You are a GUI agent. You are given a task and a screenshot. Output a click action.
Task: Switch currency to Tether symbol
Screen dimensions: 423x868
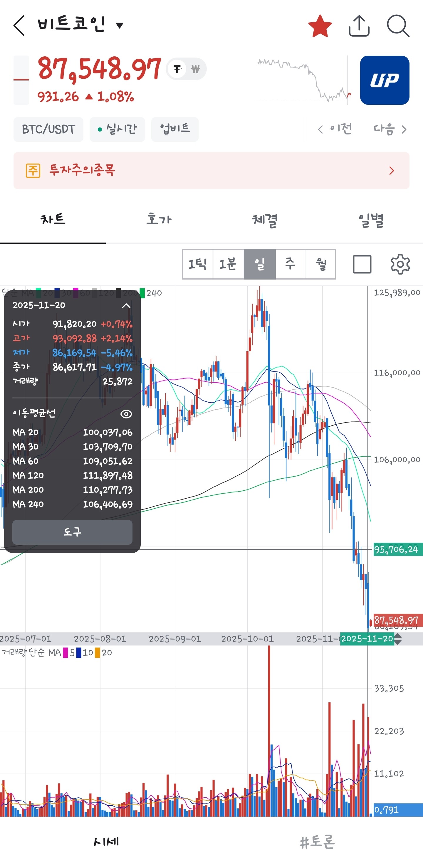[177, 69]
